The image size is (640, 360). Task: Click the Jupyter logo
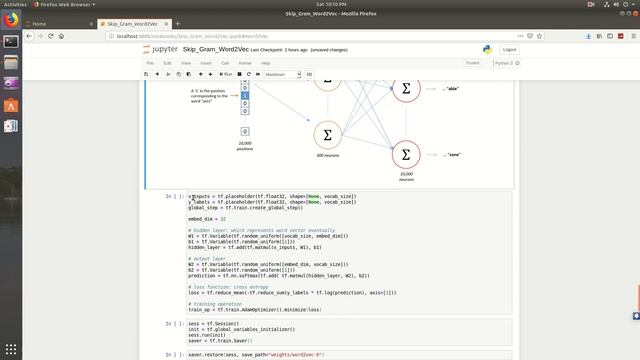click(x=160, y=49)
